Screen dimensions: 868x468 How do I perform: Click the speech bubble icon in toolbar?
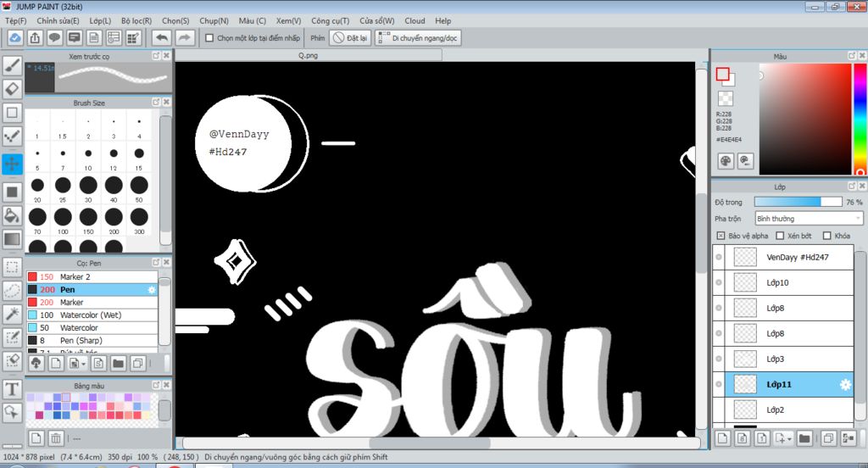point(54,37)
